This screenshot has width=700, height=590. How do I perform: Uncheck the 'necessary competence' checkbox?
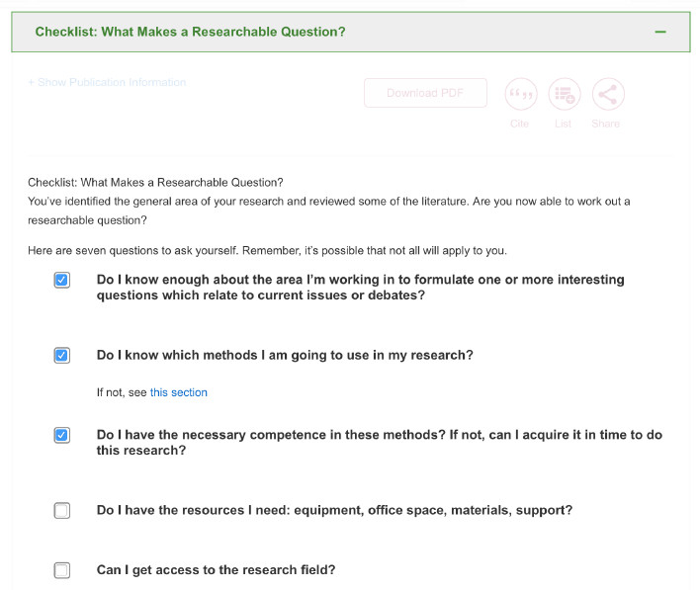61,435
